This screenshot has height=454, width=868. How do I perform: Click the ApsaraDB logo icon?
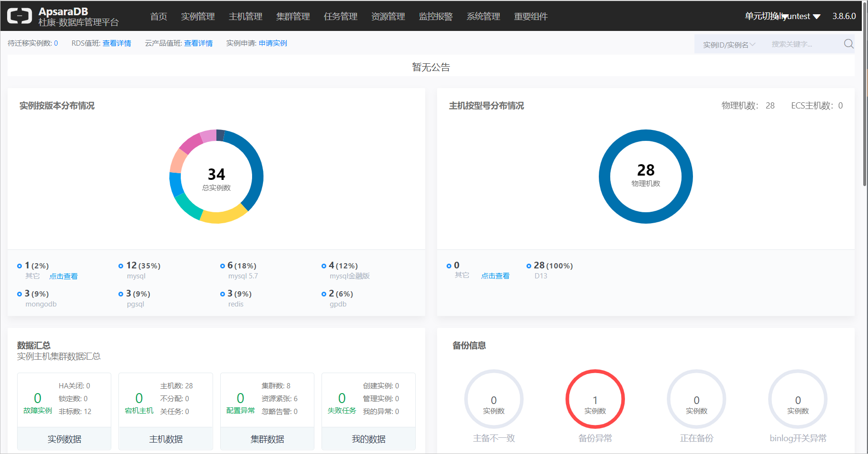[20, 16]
